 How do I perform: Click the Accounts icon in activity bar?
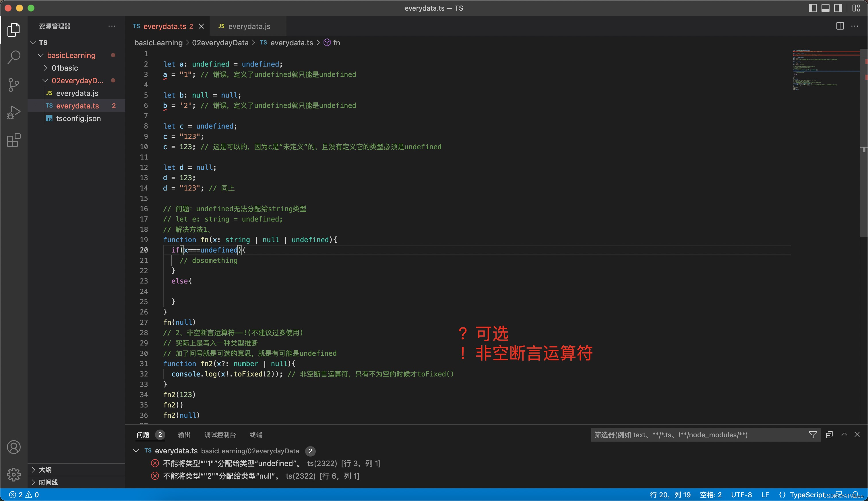[x=14, y=447]
